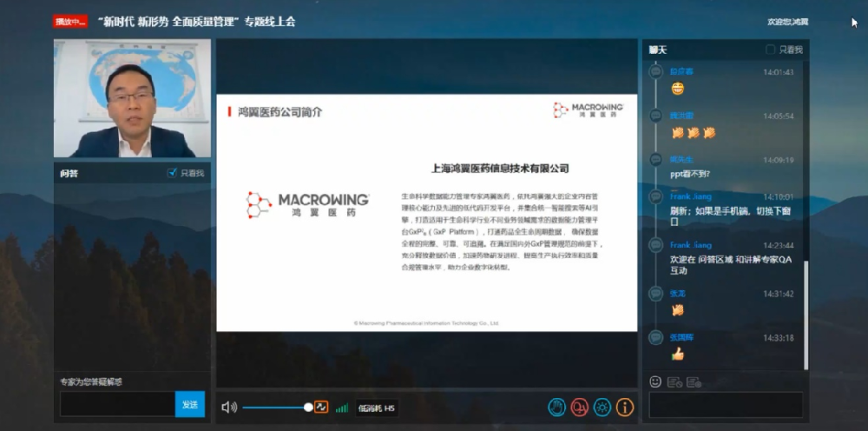Mute the speaker volume icon
The height and width of the screenshot is (431, 868).
(x=229, y=408)
